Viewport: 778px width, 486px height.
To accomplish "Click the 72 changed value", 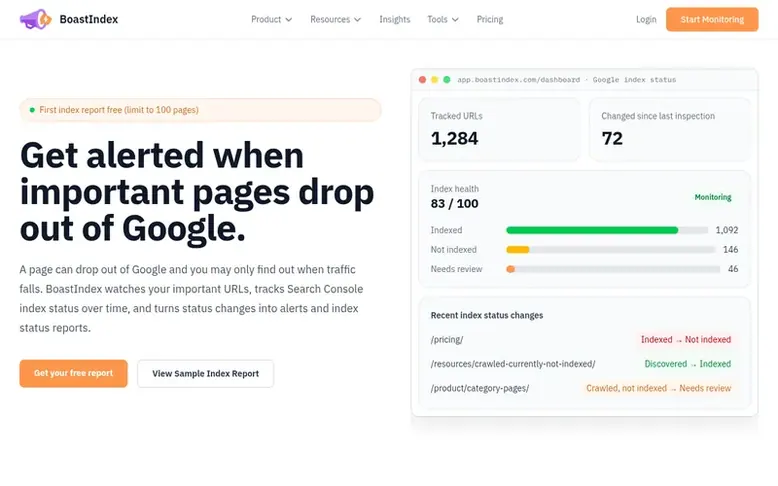I will pos(612,139).
